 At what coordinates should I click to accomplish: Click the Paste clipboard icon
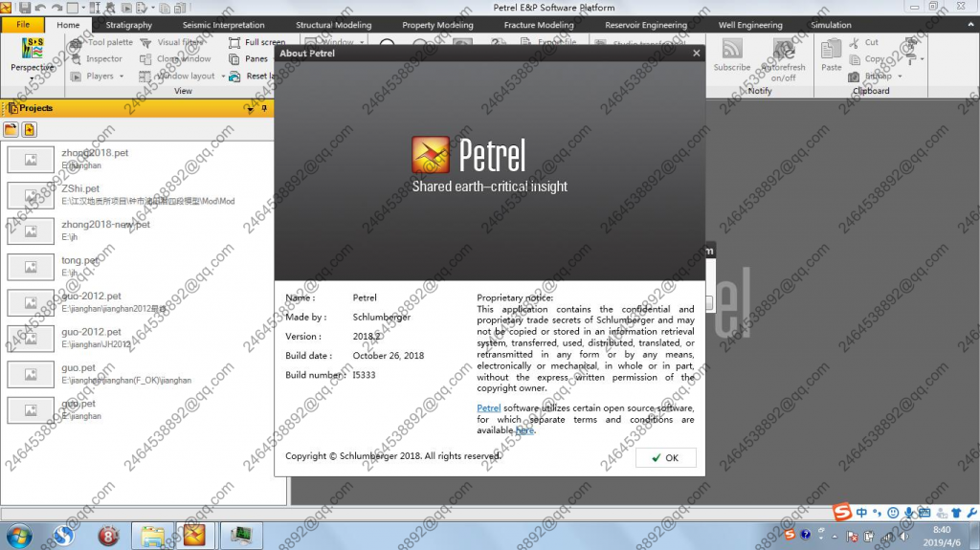pyautogui.click(x=832, y=50)
